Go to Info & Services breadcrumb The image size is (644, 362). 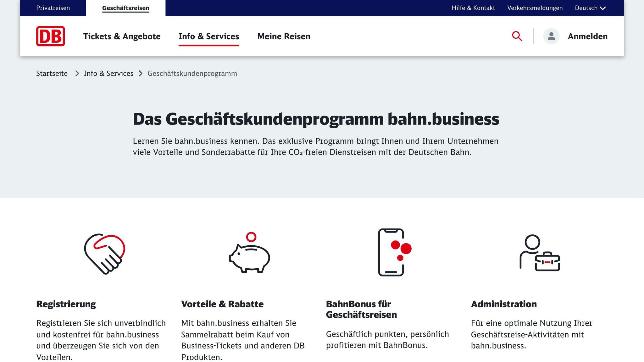(108, 74)
